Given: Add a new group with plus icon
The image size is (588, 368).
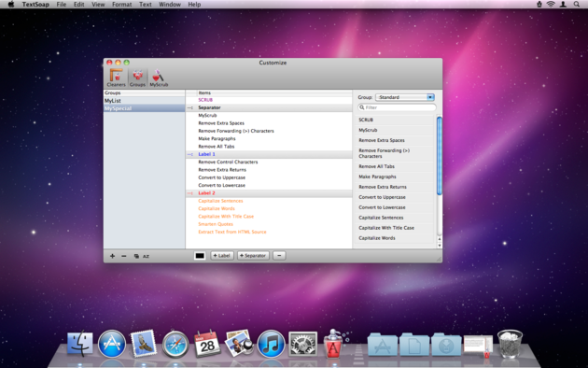Looking at the screenshot, I should pos(112,256).
